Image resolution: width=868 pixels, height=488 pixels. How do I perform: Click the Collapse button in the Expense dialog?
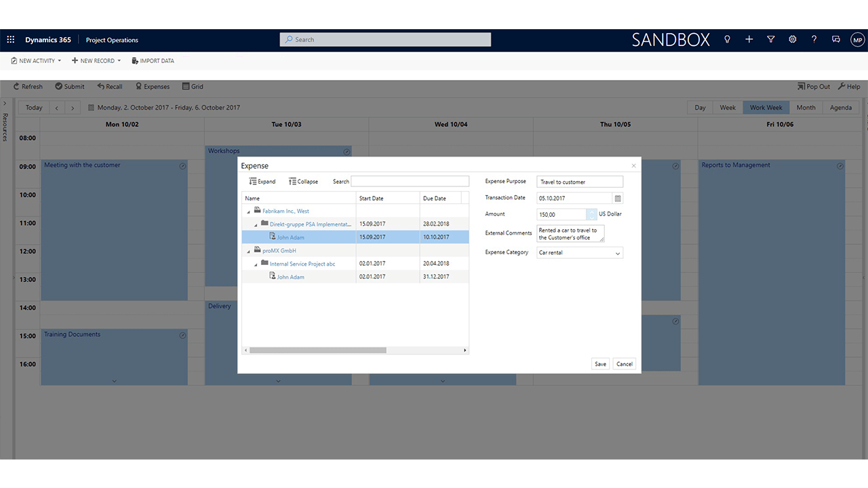pos(303,181)
